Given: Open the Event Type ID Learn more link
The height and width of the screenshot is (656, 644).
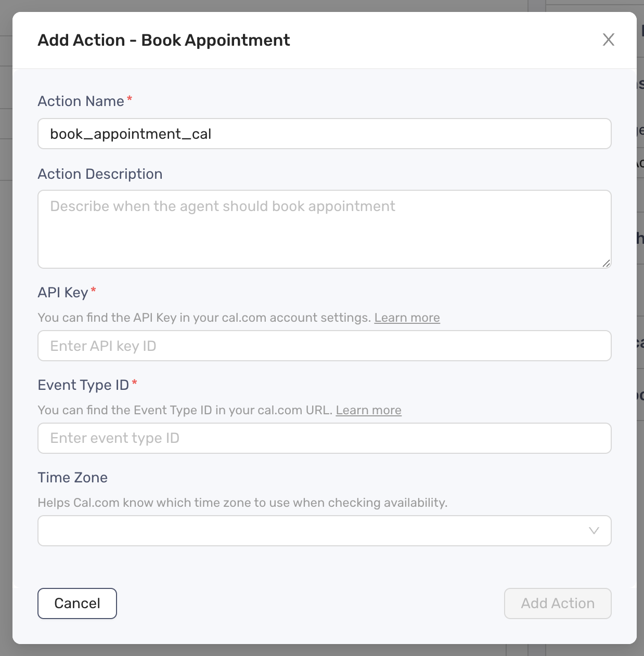Looking at the screenshot, I should coord(368,410).
